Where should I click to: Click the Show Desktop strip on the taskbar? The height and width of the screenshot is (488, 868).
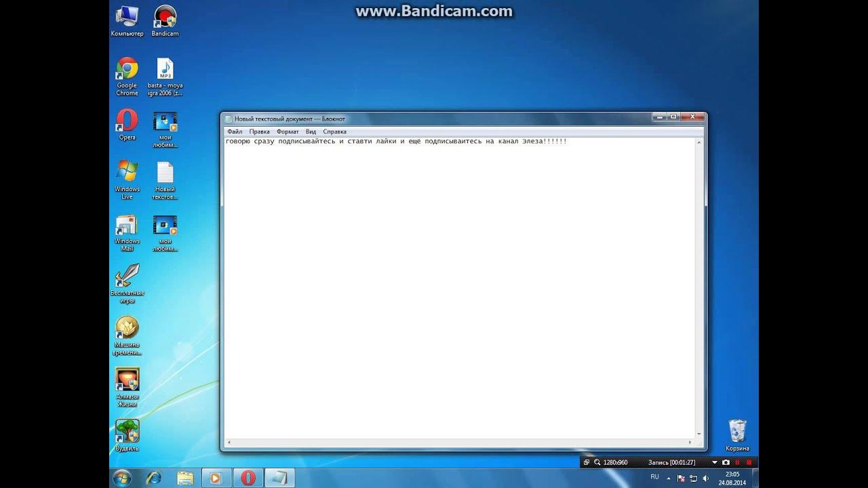click(x=755, y=478)
